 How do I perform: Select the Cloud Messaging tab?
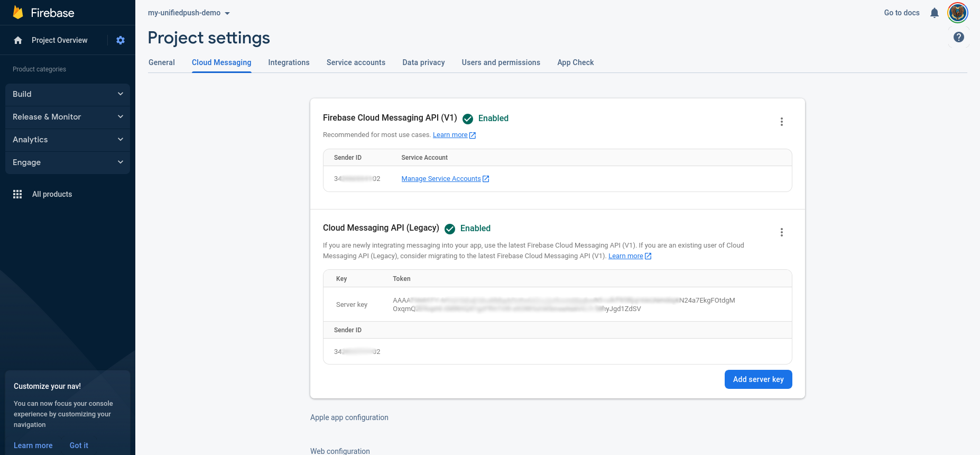click(x=221, y=62)
